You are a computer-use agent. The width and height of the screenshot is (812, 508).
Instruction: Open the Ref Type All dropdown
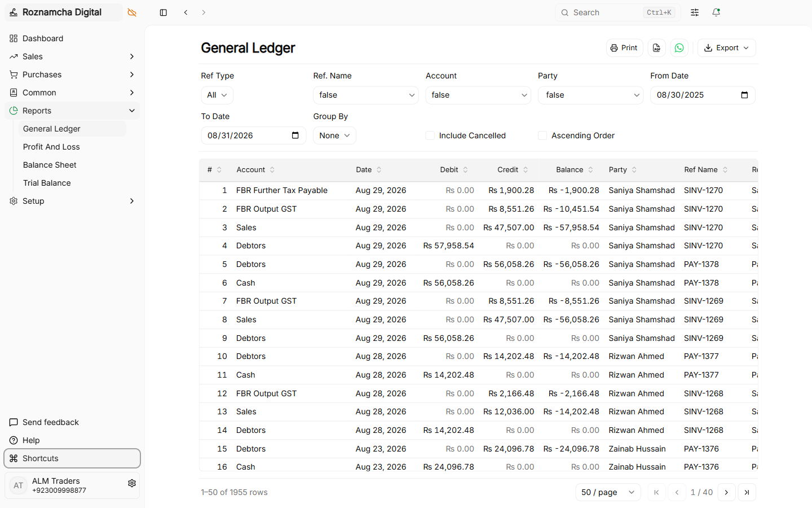tap(217, 95)
